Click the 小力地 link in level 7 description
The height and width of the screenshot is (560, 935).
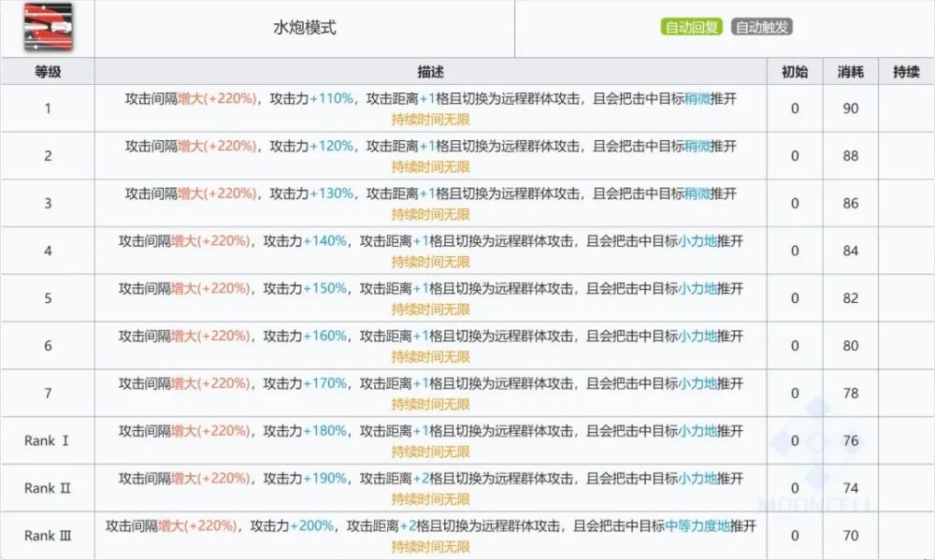[x=698, y=383]
